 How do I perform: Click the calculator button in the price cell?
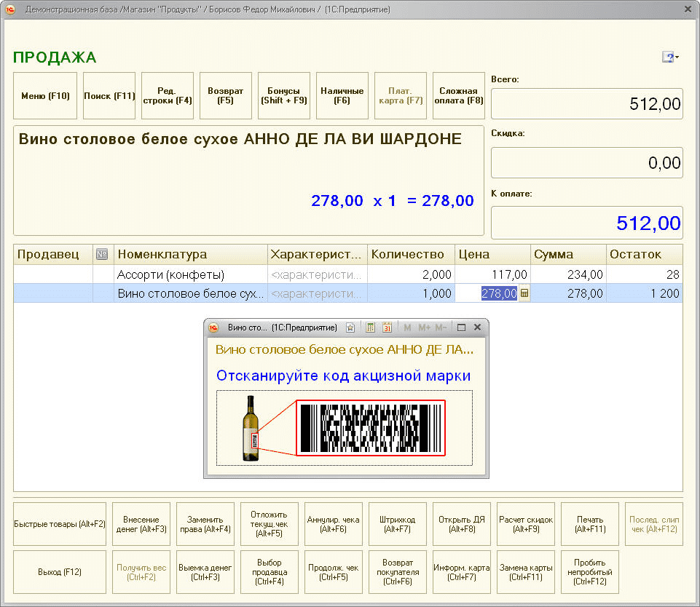(524, 293)
